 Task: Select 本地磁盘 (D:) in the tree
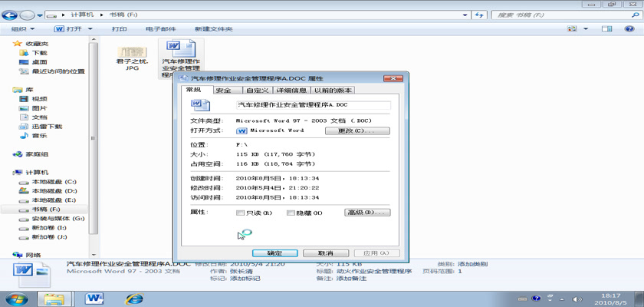point(54,190)
